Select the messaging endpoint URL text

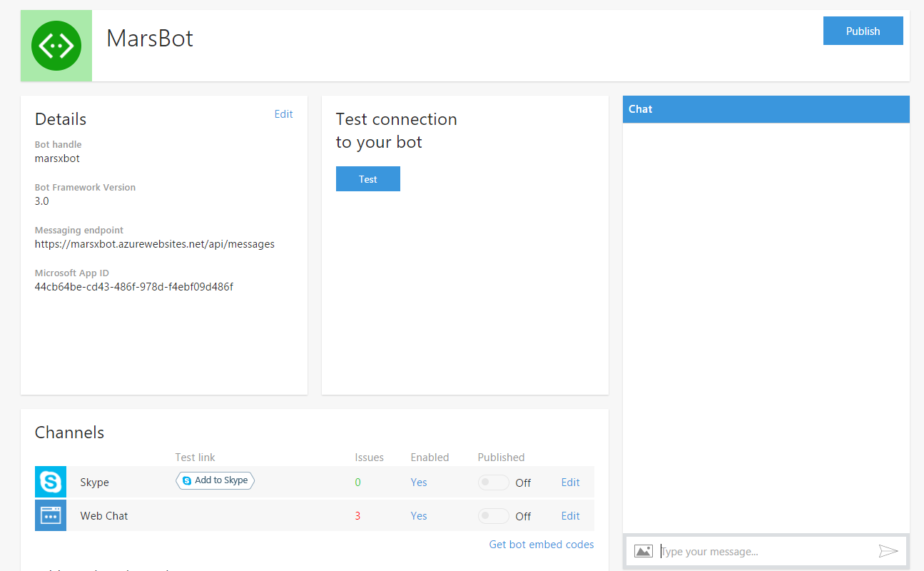click(x=155, y=244)
